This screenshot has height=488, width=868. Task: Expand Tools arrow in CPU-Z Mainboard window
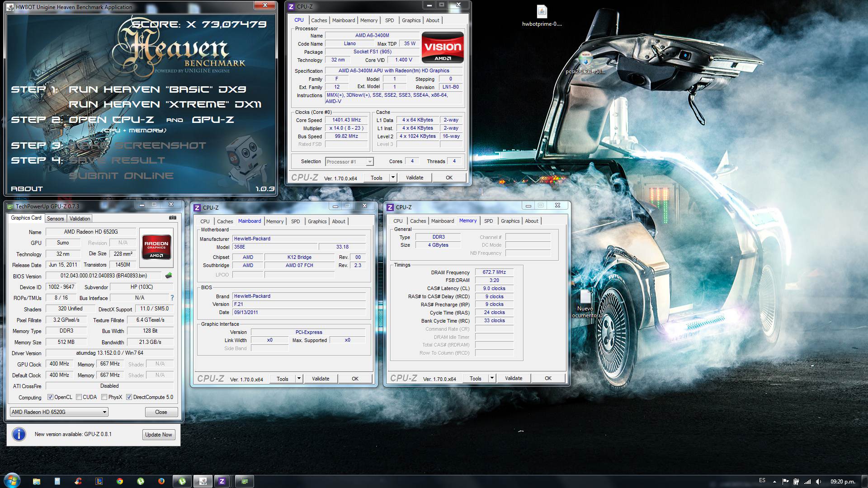299,379
